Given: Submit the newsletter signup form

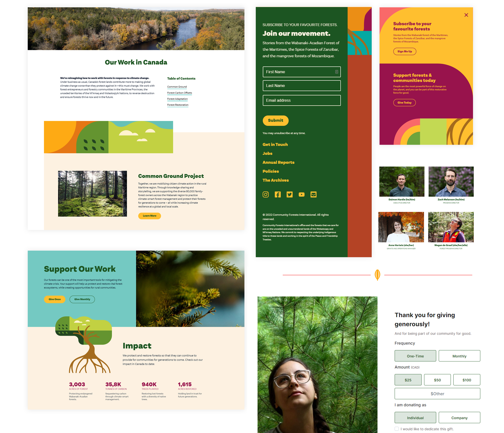Looking at the screenshot, I should (276, 120).
